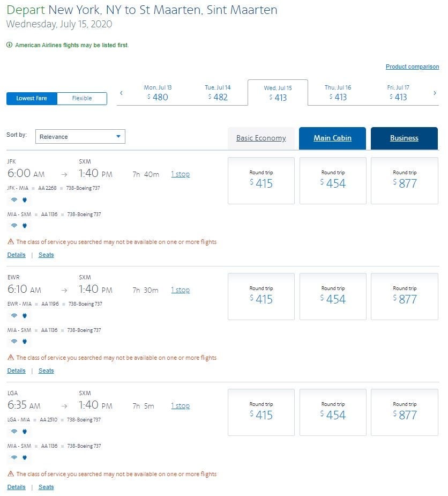448x496 pixels.
Task: Show later dates with right chevron
Action: click(434, 93)
